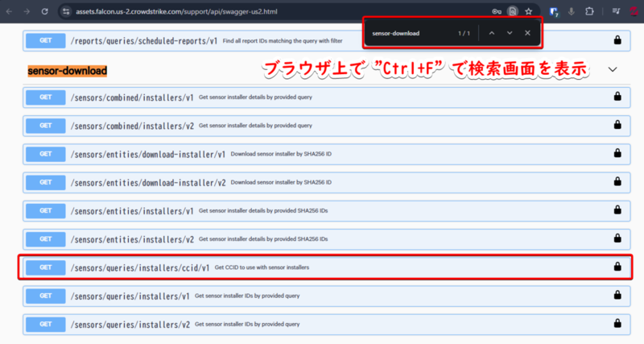Click the blue extension icon with badge
This screenshot has height=344, width=644.
pos(554,12)
